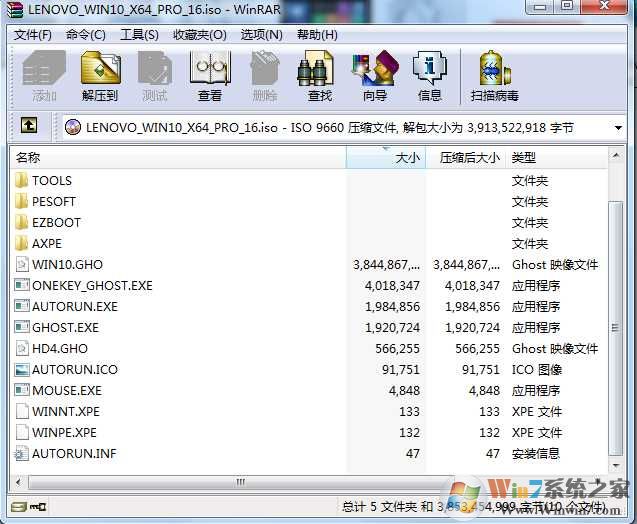The image size is (637, 524).
Task: Click the WIN10.GHO file icon
Action: click(22, 264)
